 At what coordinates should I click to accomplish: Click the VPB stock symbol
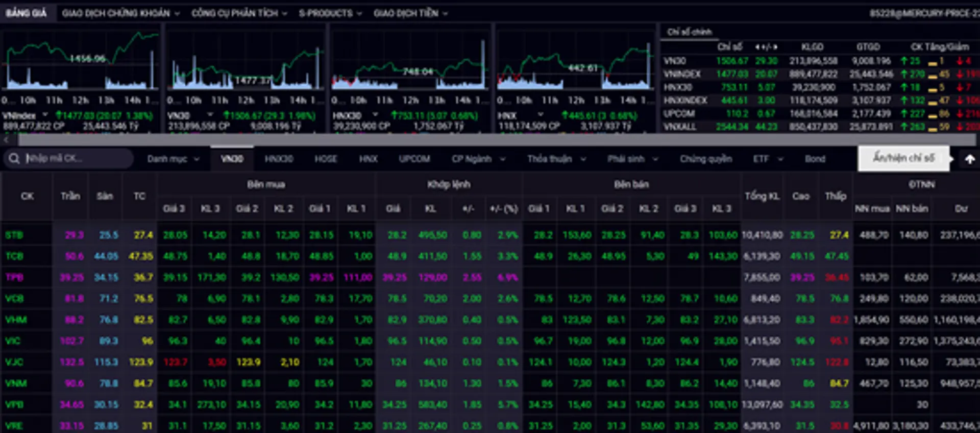coord(14,404)
